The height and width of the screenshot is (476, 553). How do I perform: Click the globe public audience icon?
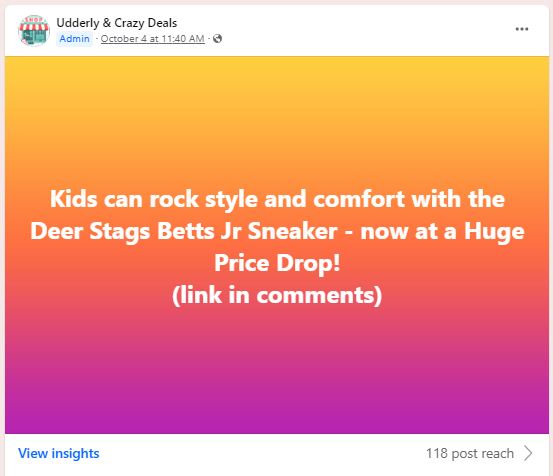pos(218,38)
